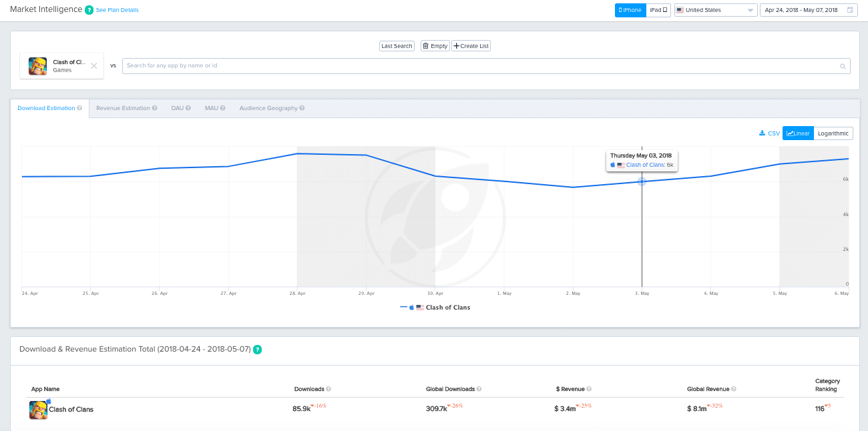This screenshot has height=431, width=868.
Task: Click the Create List button
Action: point(471,46)
